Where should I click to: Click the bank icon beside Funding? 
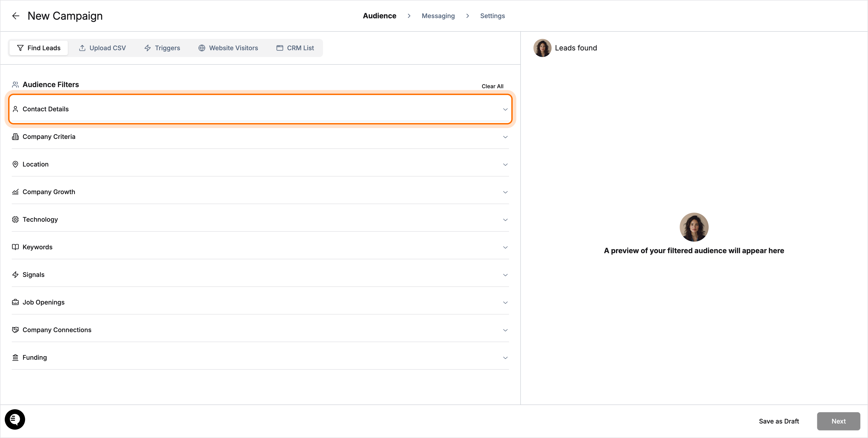point(15,357)
